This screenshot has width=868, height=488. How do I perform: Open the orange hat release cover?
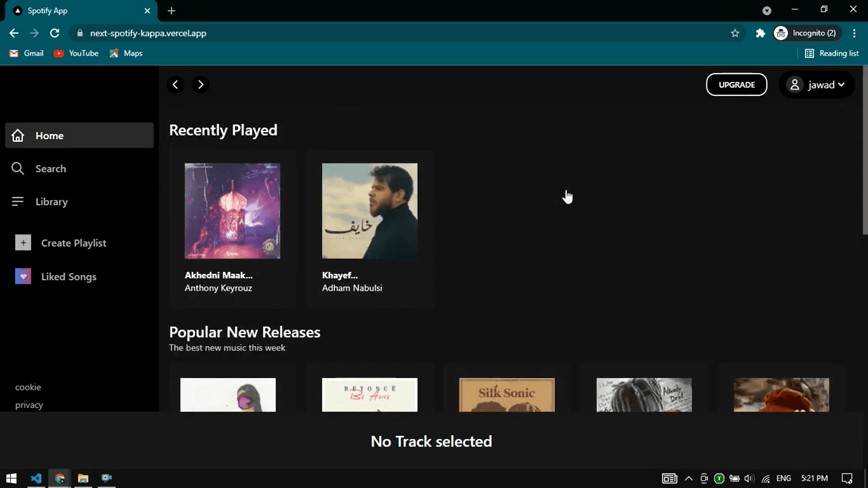click(782, 395)
